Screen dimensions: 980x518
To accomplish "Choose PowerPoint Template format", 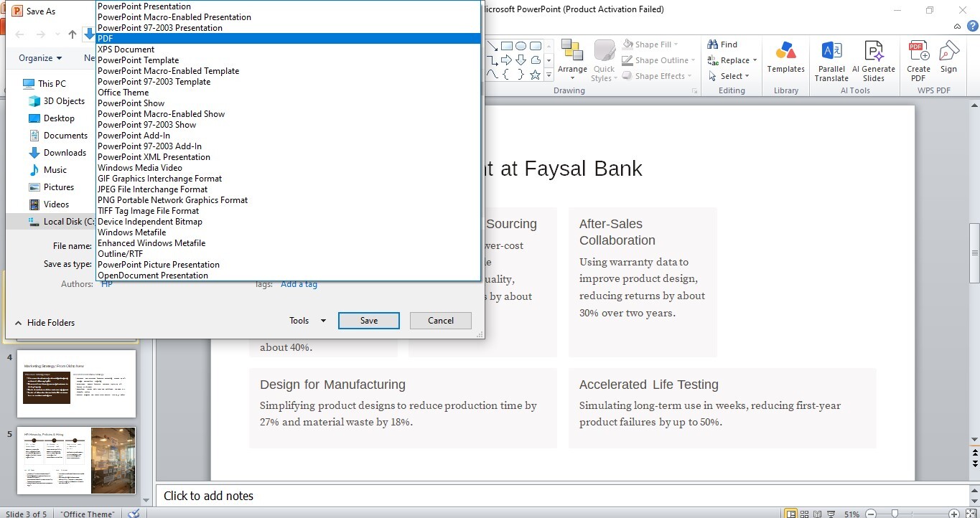I will click(289, 60).
